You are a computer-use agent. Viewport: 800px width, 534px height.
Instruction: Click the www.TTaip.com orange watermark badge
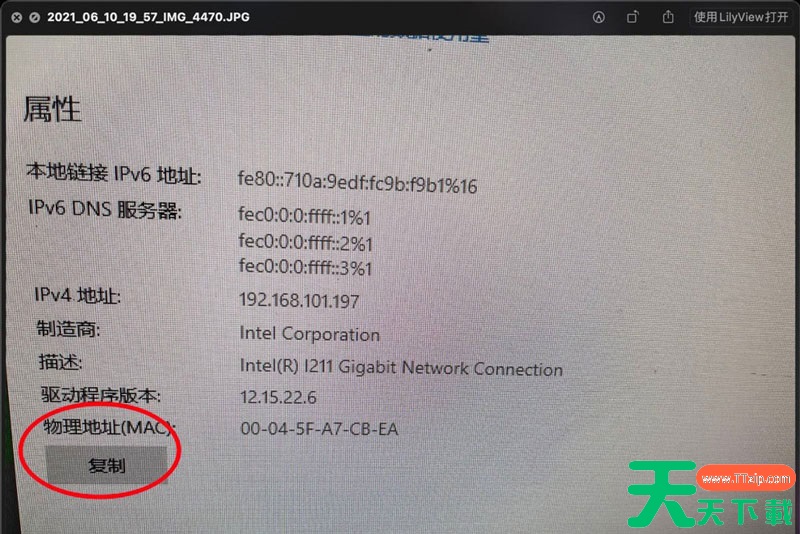pyautogui.click(x=745, y=478)
